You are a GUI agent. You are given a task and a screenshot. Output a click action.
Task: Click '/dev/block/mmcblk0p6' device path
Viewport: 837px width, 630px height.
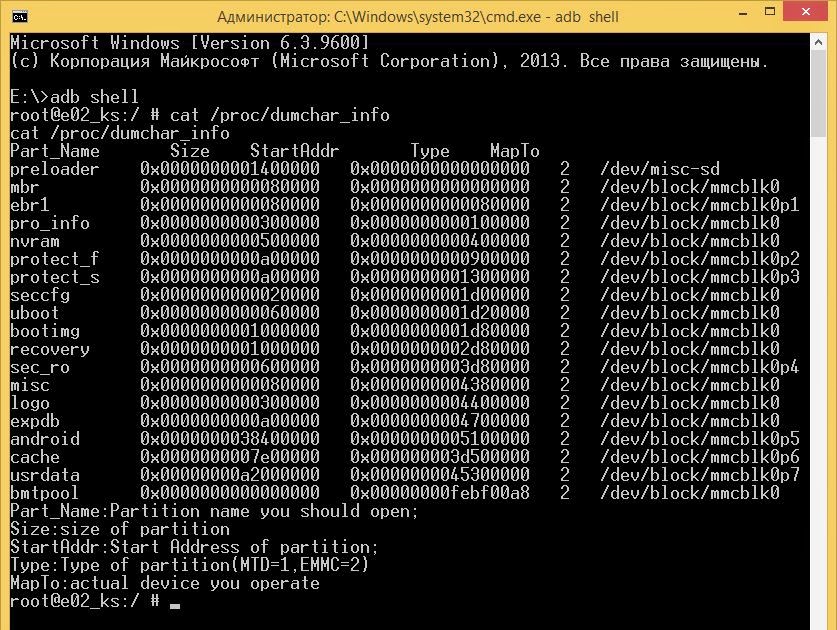tap(700, 457)
